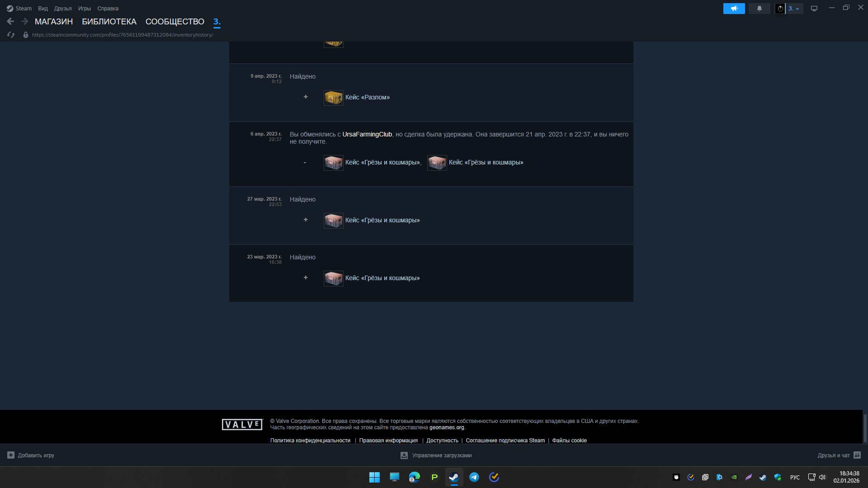The image size is (868, 488).
Task: Click the page vertical scrollbar thumb
Action: point(865,428)
